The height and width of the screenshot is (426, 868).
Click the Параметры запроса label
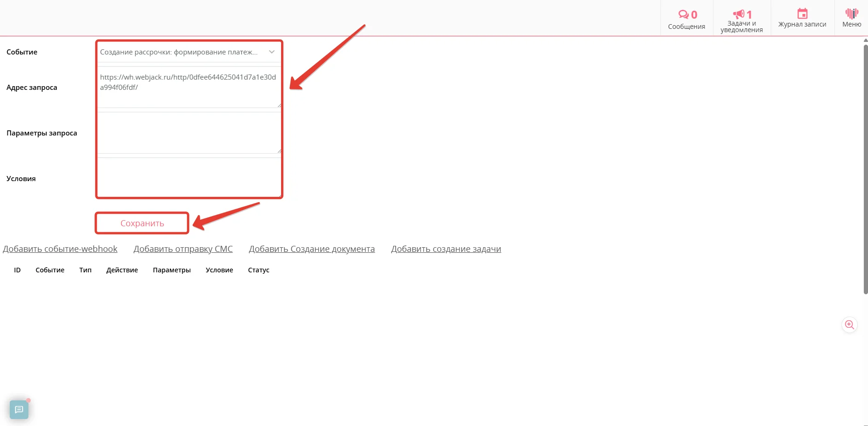pos(42,133)
